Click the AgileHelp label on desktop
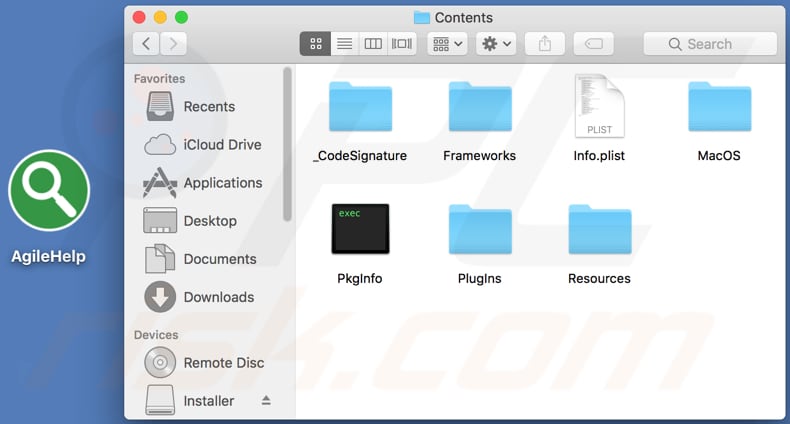This screenshot has width=790, height=424. (x=49, y=256)
